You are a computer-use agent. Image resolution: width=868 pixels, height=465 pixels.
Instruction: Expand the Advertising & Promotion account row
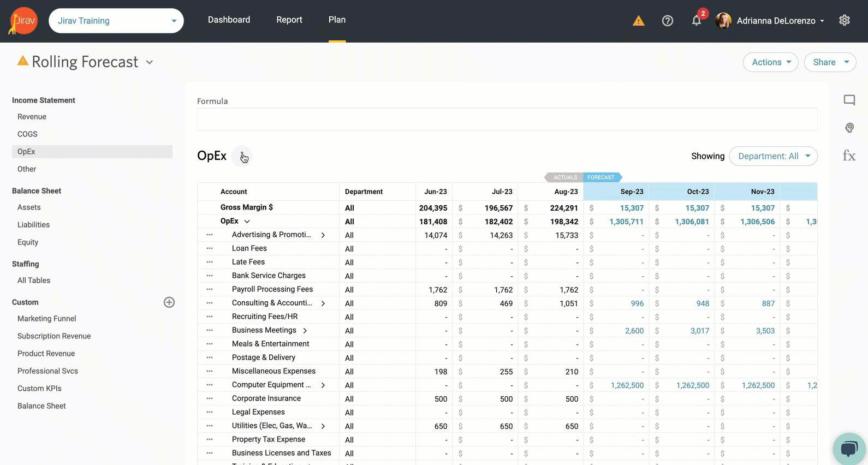323,235
